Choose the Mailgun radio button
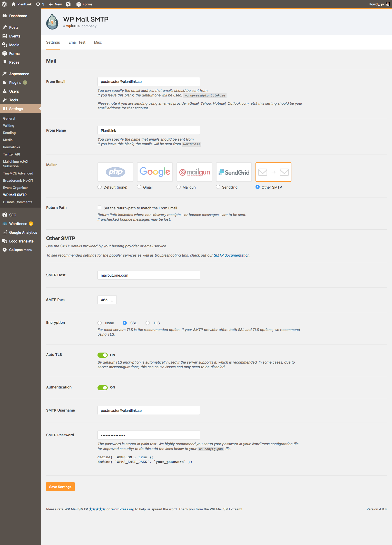The height and width of the screenshot is (545, 392). pos(179,187)
